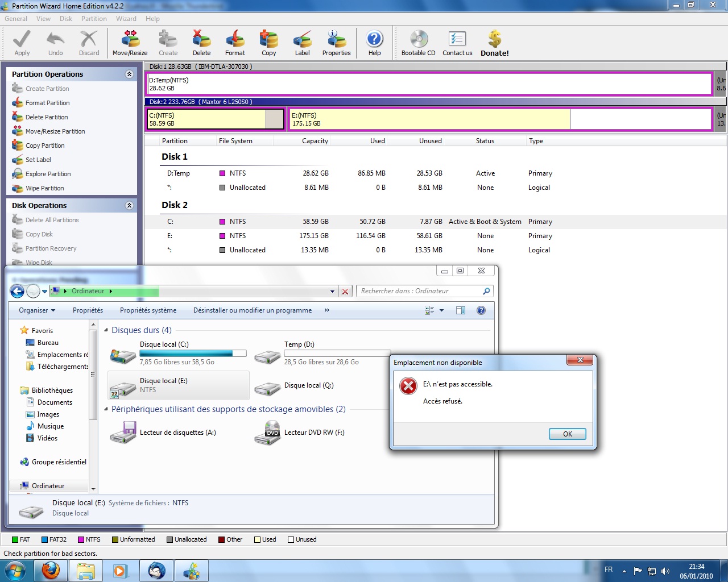The image size is (728, 582).
Task: Open Musique library in Explorer navigation
Action: [x=44, y=426]
